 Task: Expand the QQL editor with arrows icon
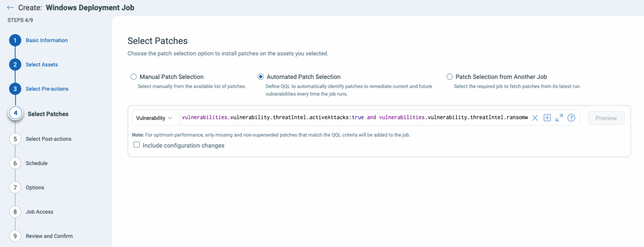point(559,118)
